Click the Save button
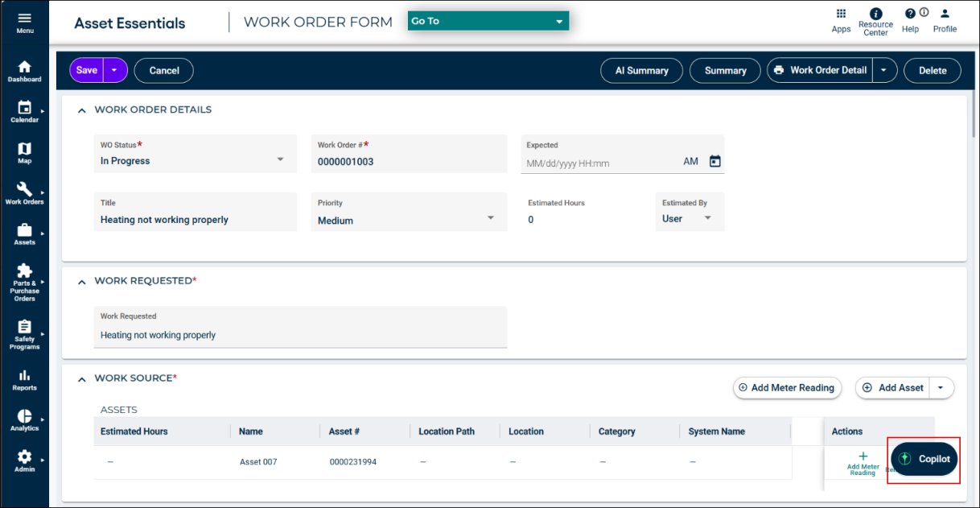This screenshot has width=980, height=508. point(87,71)
